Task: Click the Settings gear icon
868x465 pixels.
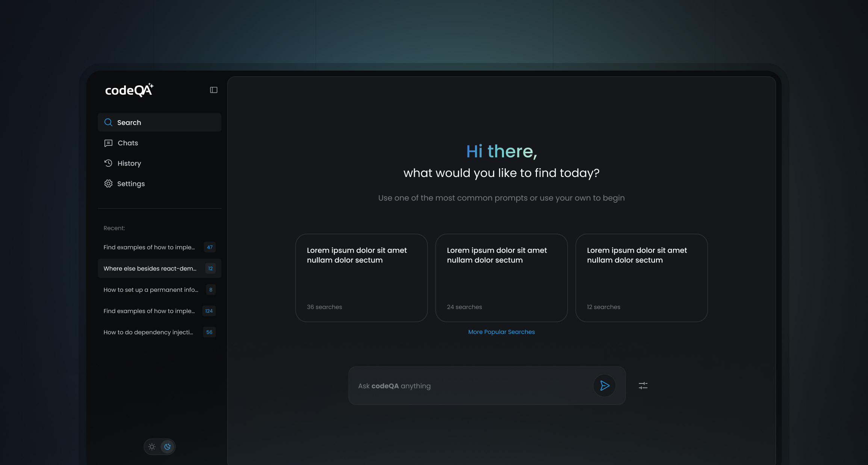Action: coord(108,183)
